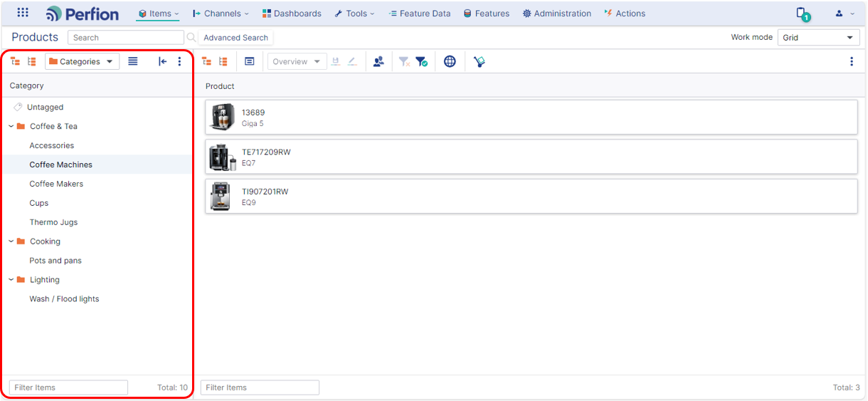
Task: Click the EQ7 product thumbnail
Action: pyautogui.click(x=223, y=157)
